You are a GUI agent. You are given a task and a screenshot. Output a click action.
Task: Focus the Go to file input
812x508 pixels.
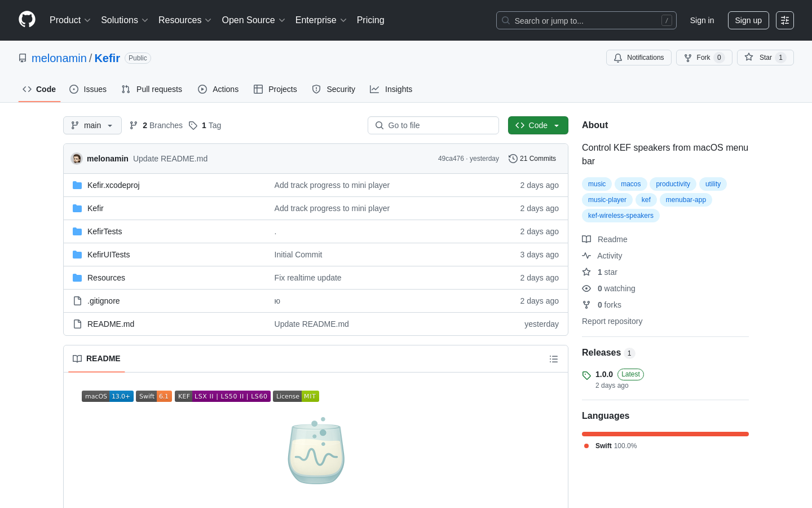click(433, 125)
